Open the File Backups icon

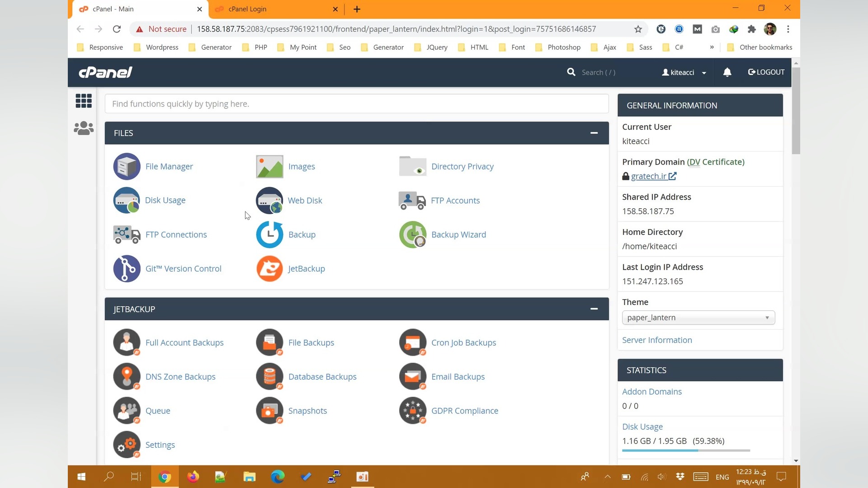click(x=269, y=343)
